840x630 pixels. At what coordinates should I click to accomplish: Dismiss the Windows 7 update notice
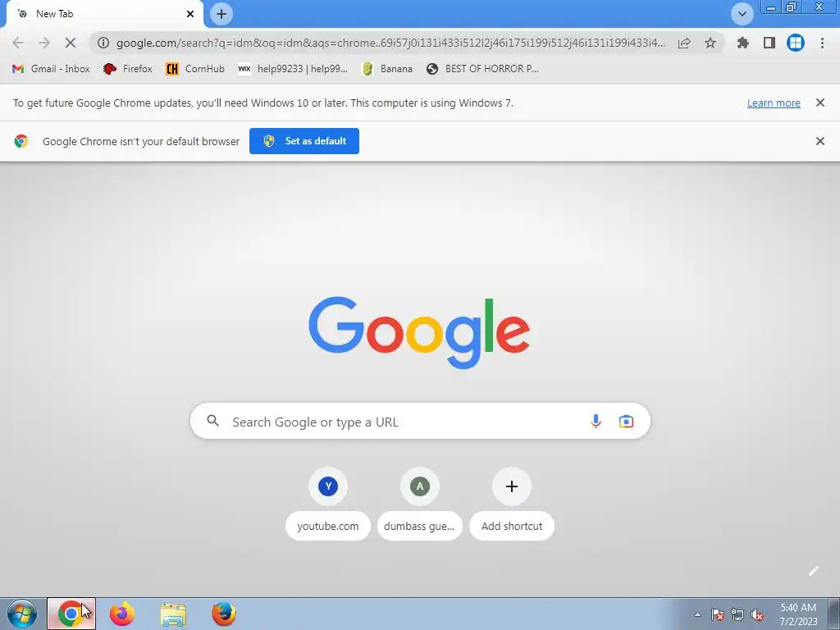coord(819,103)
